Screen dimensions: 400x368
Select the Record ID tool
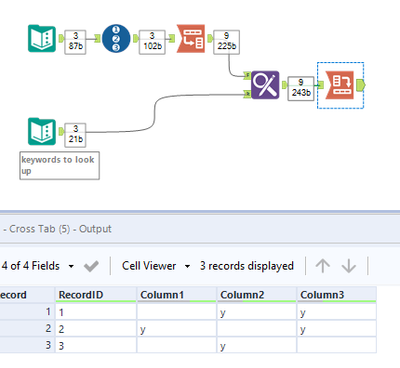click(116, 38)
